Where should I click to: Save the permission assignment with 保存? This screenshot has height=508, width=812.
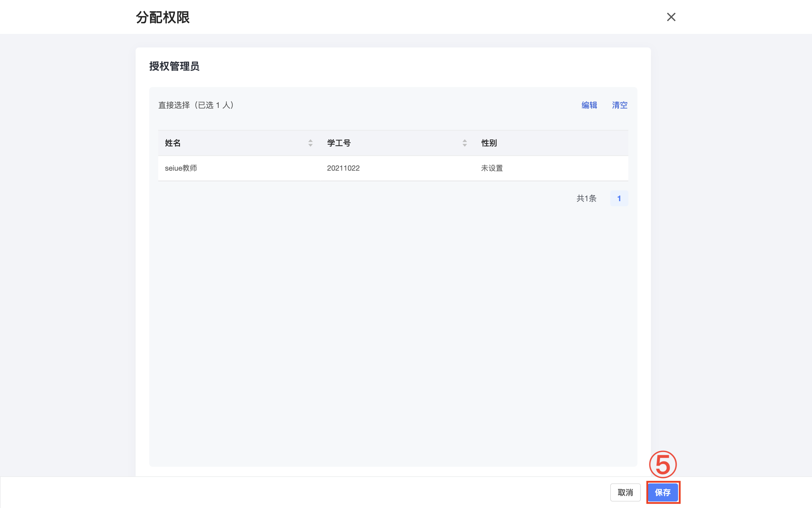pyautogui.click(x=663, y=492)
